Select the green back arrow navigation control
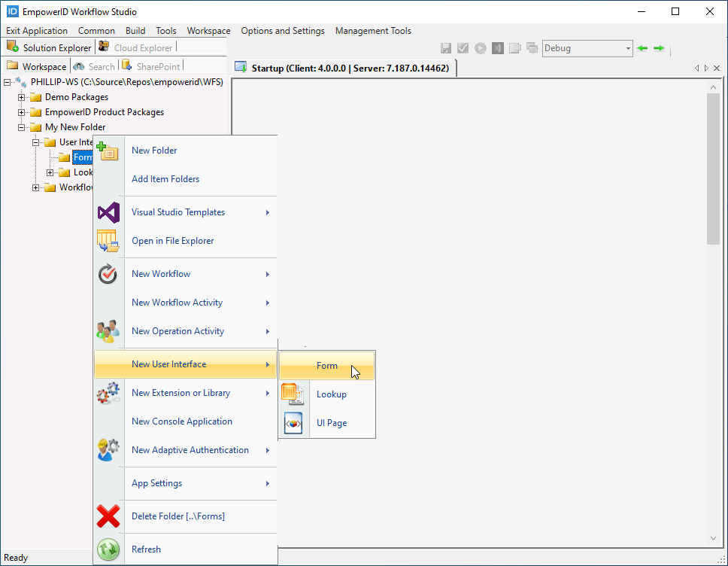Screen dimensions: 728x566 click(x=641, y=47)
